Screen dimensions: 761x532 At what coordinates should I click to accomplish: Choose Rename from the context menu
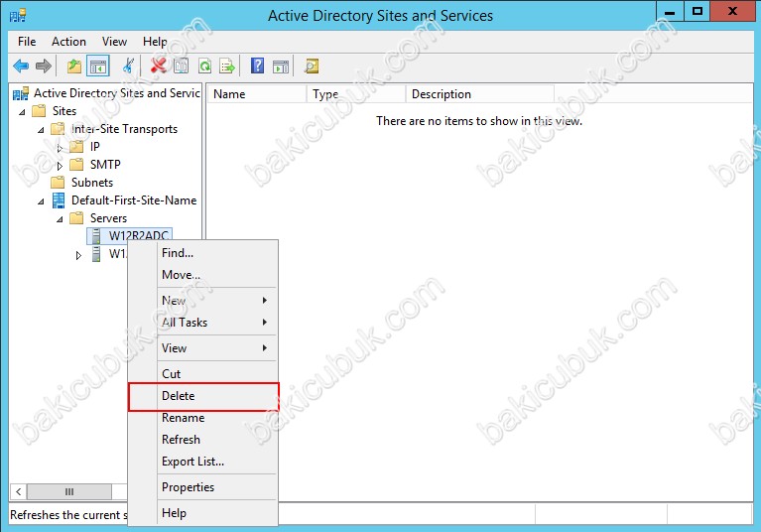tap(203, 418)
